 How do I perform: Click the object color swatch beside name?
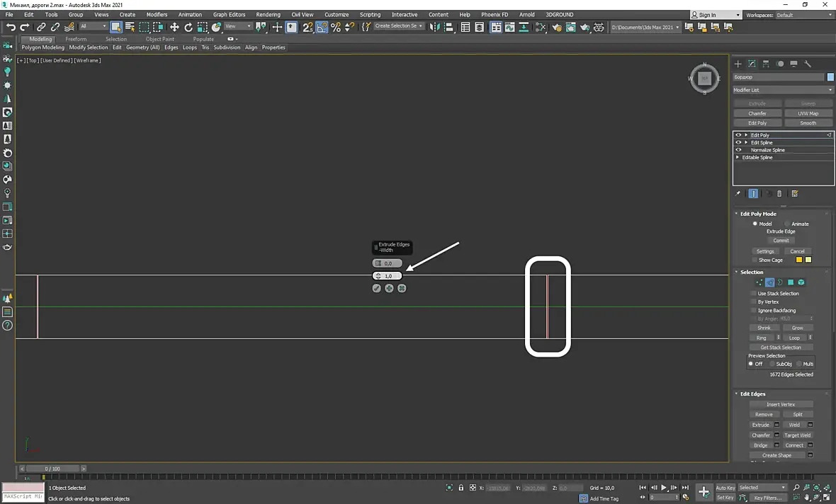[830, 76]
